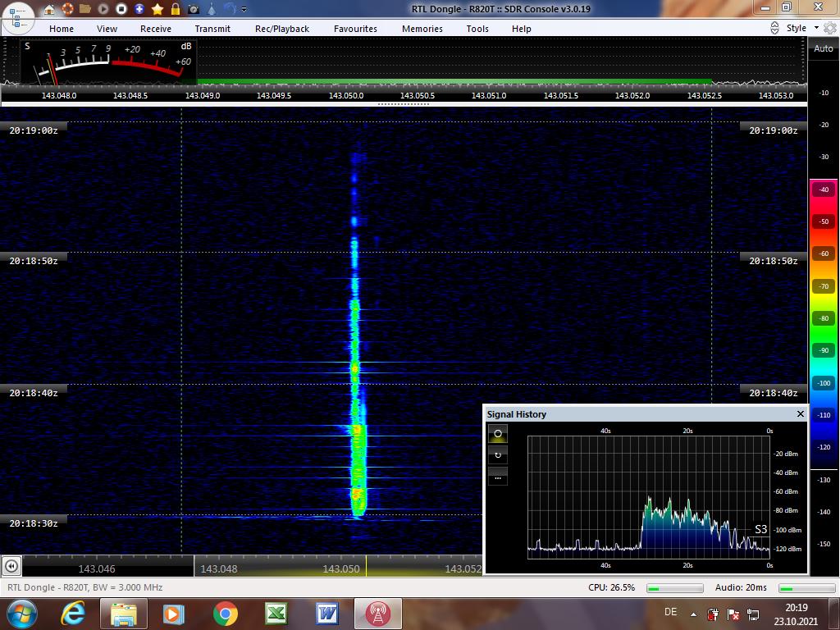Open the Transmit ribbon tab

click(212, 29)
